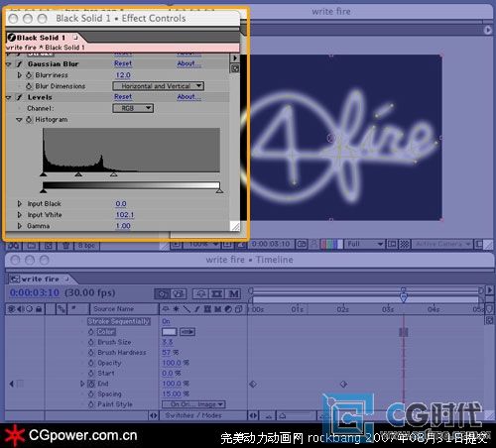Click the Video eye column header icon

pyautogui.click(x=12, y=309)
